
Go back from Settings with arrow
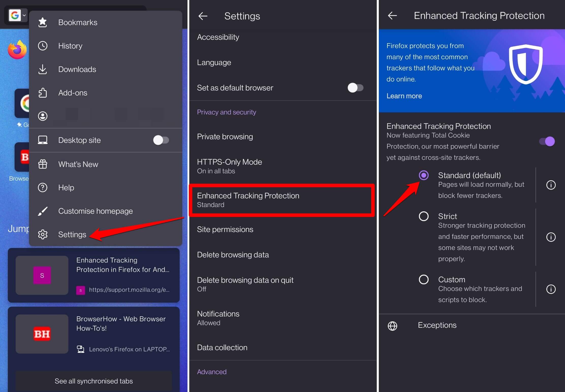pos(203,16)
